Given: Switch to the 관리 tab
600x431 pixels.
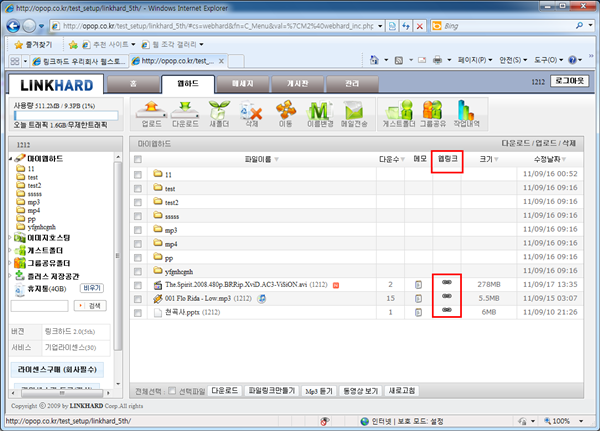Looking at the screenshot, I should [x=352, y=84].
